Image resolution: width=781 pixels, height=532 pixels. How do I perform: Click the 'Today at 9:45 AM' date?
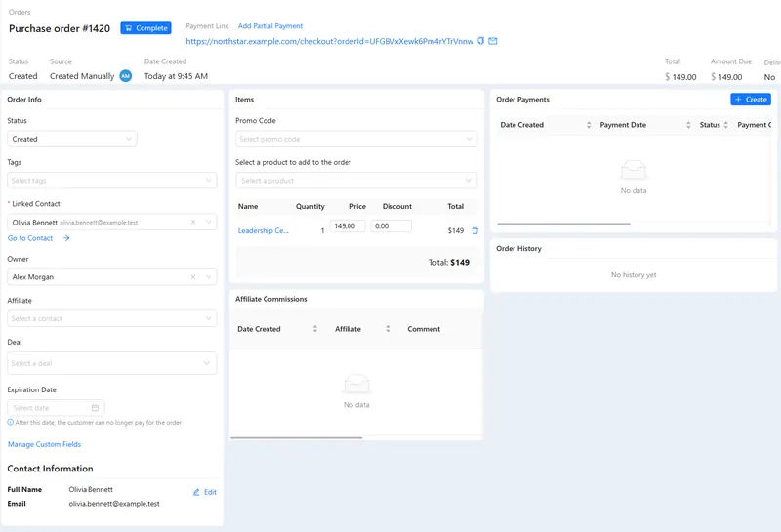(176, 76)
